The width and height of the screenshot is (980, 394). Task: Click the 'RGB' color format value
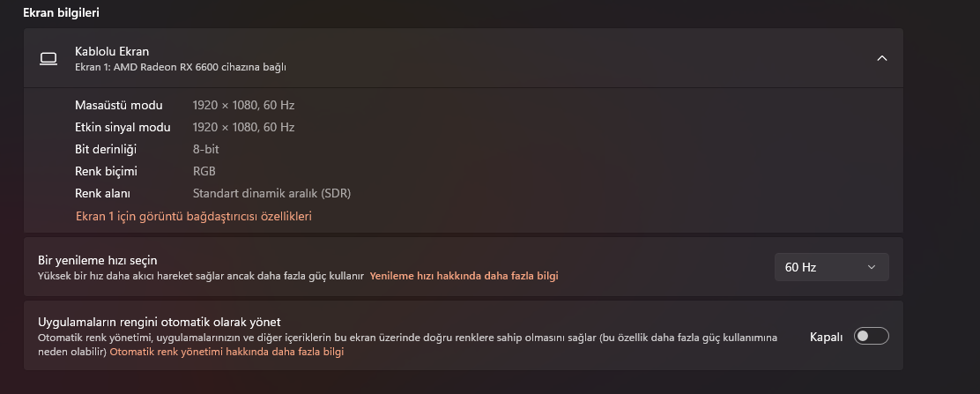(204, 171)
